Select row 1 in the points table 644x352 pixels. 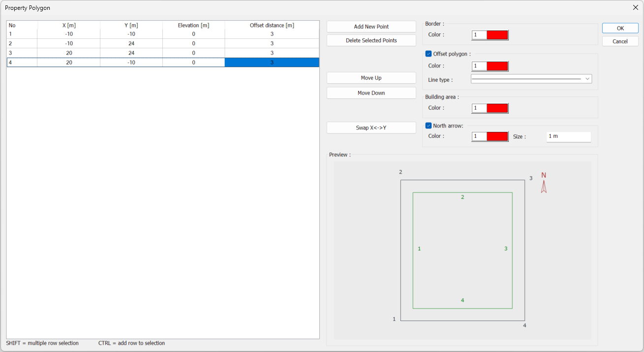[22, 34]
